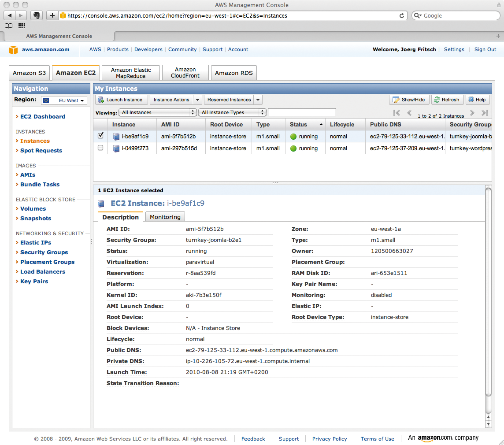Screen dimensions: 504x445
Task: Uncheck the checkbox for instance i-be9af1c9
Action: 100,137
